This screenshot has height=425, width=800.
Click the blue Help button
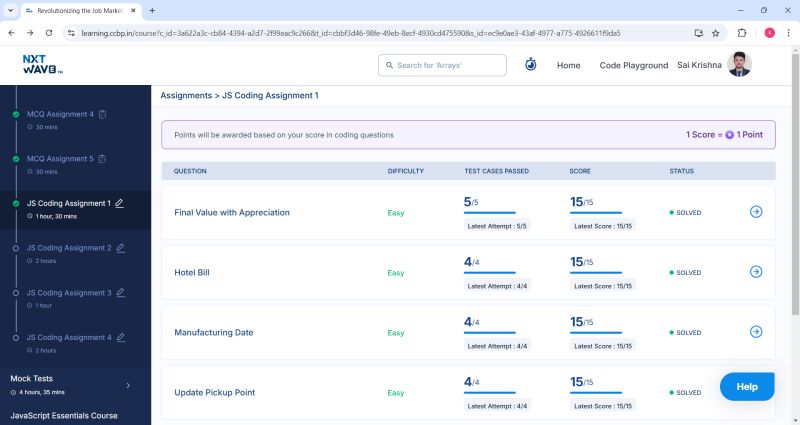click(x=747, y=387)
